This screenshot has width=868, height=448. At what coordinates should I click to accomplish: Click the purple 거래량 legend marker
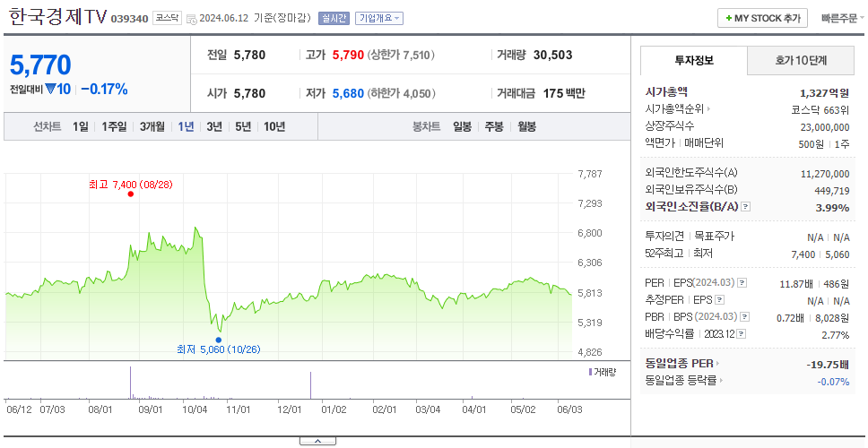[x=591, y=372]
